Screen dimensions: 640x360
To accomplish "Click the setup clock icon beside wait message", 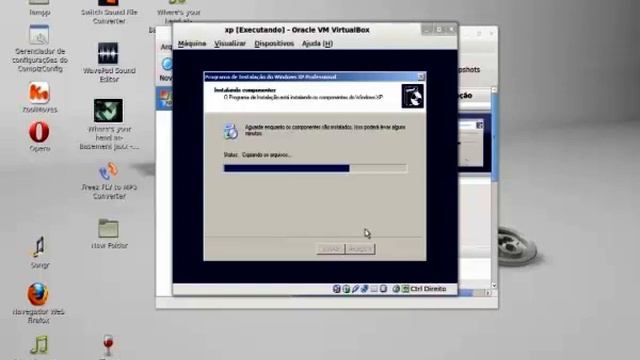I will [231, 131].
